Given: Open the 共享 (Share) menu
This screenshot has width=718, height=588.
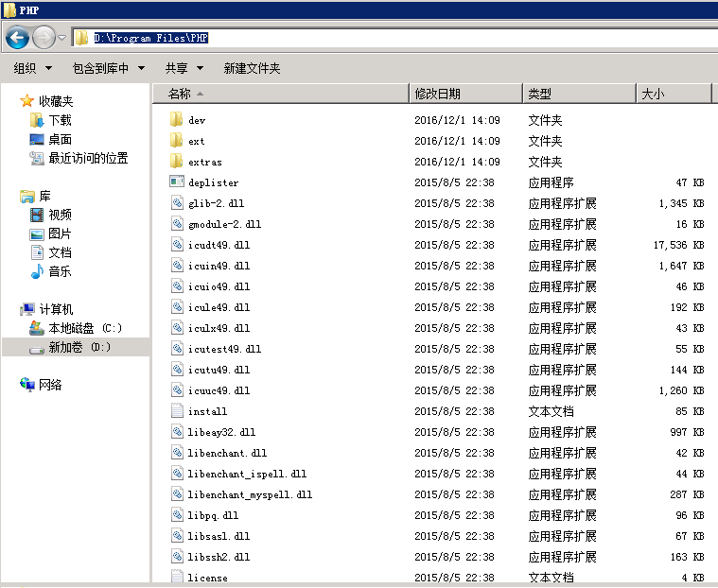Looking at the screenshot, I should point(184,68).
